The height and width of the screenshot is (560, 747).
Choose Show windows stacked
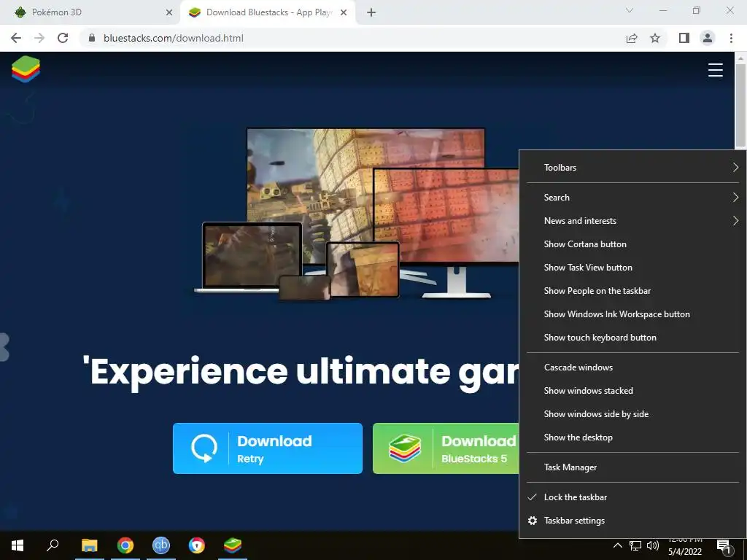click(x=632, y=391)
